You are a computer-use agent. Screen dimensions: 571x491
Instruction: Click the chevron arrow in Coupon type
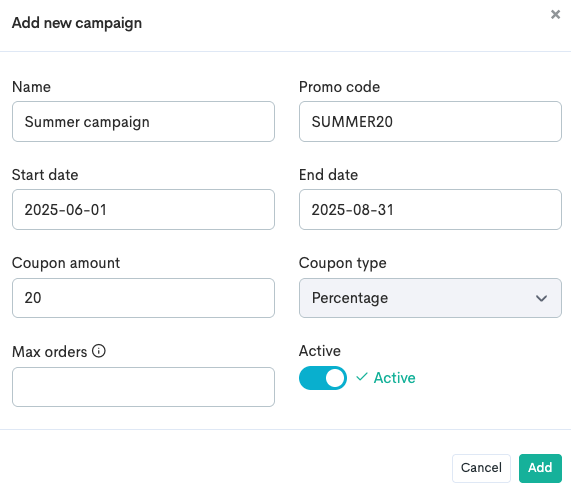(542, 298)
